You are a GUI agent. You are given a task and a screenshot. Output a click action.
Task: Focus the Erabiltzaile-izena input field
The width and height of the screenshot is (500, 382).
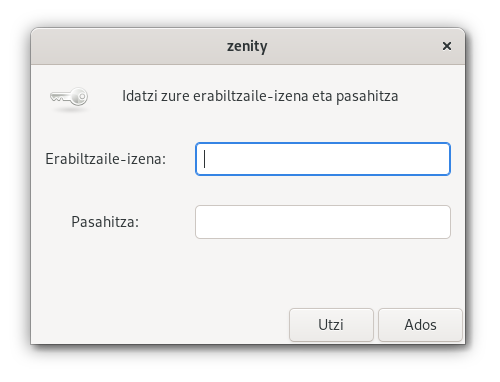click(323, 159)
